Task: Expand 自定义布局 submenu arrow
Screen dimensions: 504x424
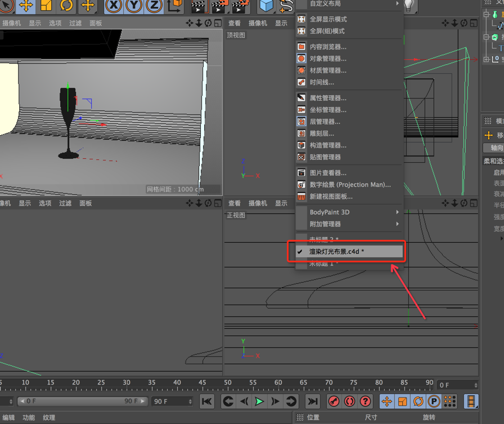Action: (398, 3)
